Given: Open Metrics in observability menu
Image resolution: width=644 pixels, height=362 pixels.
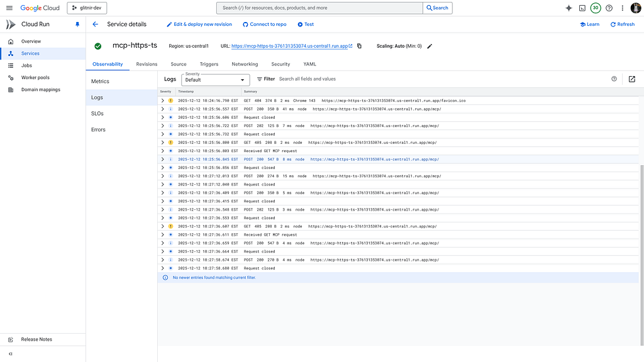Looking at the screenshot, I should click(x=121, y=81).
